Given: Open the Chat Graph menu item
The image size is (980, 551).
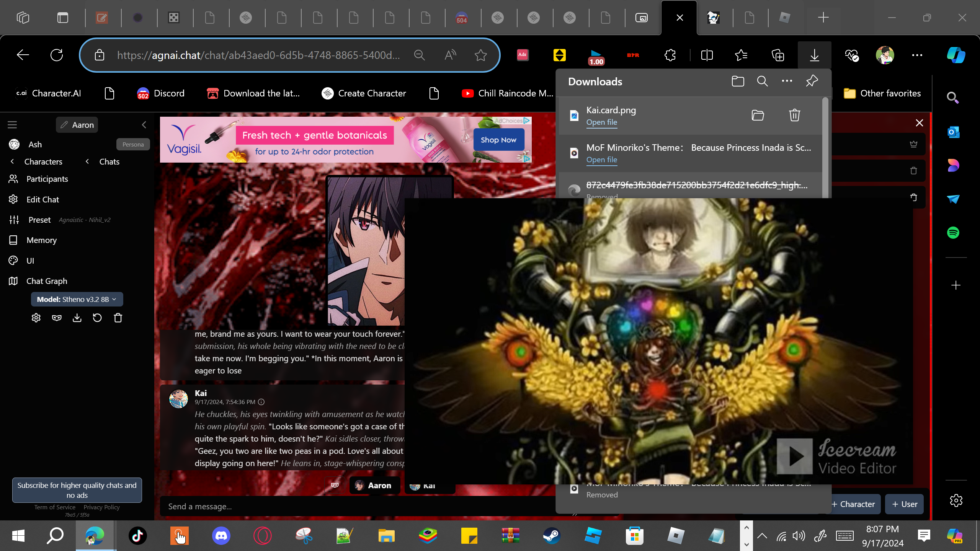Looking at the screenshot, I should point(47,281).
